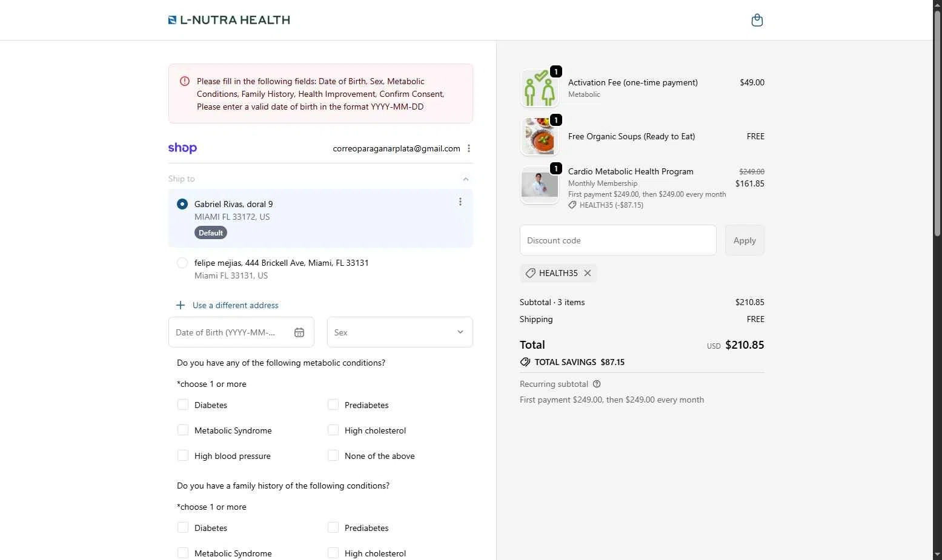Image resolution: width=942 pixels, height=560 pixels.
Task: Click the scrollbar up arrow
Action: (937, 5)
